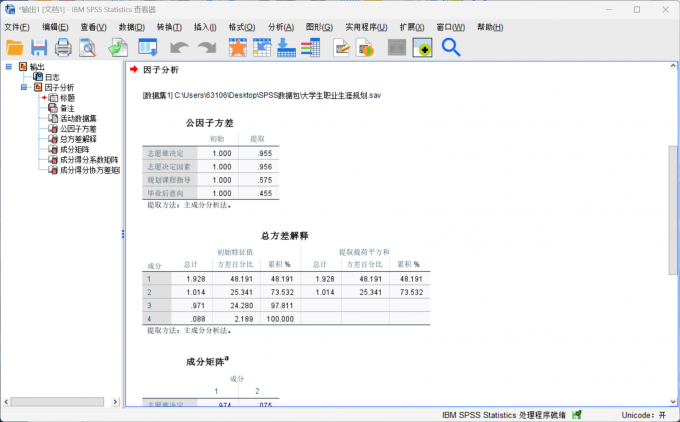The height and width of the screenshot is (422, 680).
Task: Open the 扩展(X) menu
Action: 412,27
